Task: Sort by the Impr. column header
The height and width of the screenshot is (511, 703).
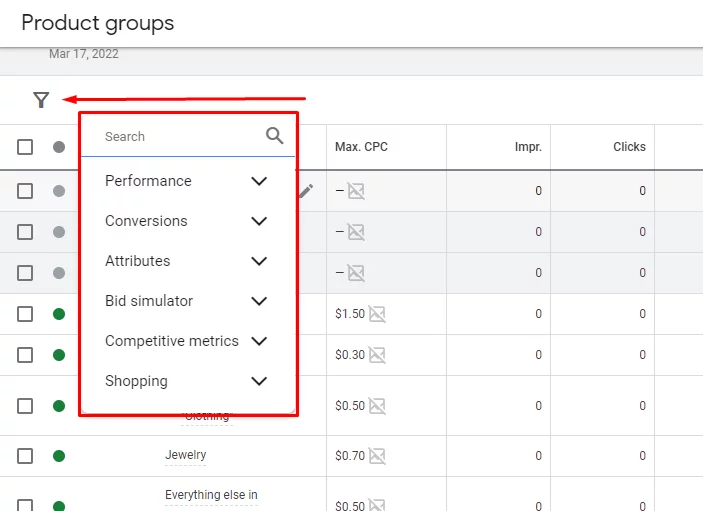Action: coord(528,147)
